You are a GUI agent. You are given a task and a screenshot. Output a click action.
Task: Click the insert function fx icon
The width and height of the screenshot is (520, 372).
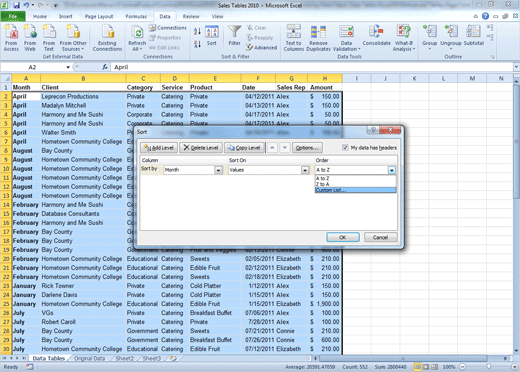pyautogui.click(x=105, y=67)
